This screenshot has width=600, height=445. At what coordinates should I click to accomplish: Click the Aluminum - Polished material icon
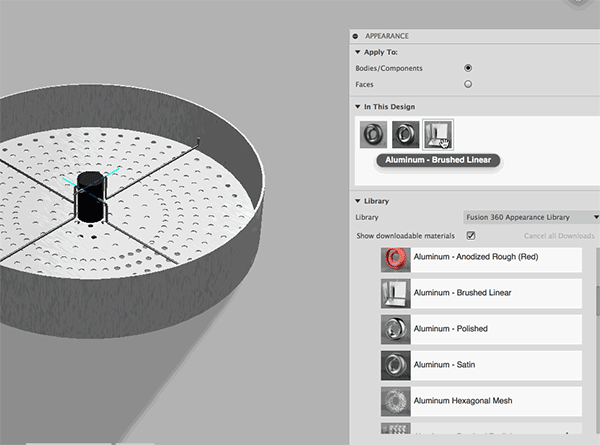tap(396, 329)
